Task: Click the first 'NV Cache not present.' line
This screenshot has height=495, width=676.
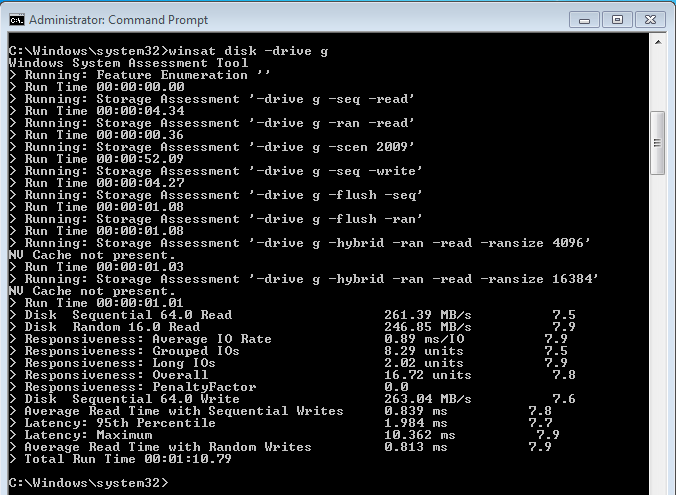Action: click(92, 255)
